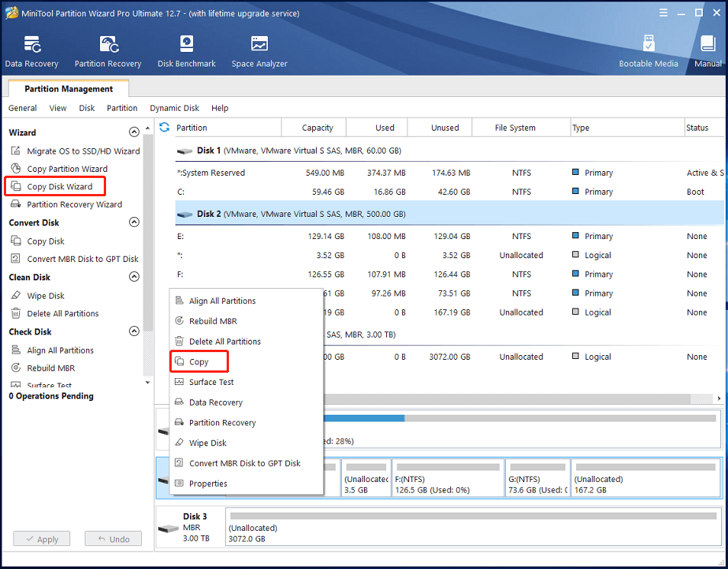Choose Align All Partitions in context menu
The image size is (728, 569).
coord(246,301)
